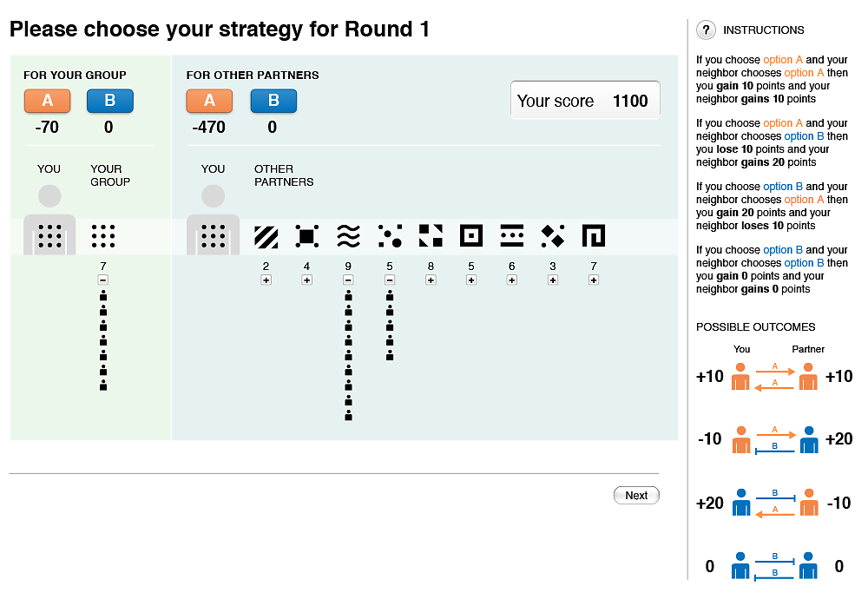Click the diagonal stripes partner icon
Viewport: 868px width, 606px height.
tap(266, 236)
